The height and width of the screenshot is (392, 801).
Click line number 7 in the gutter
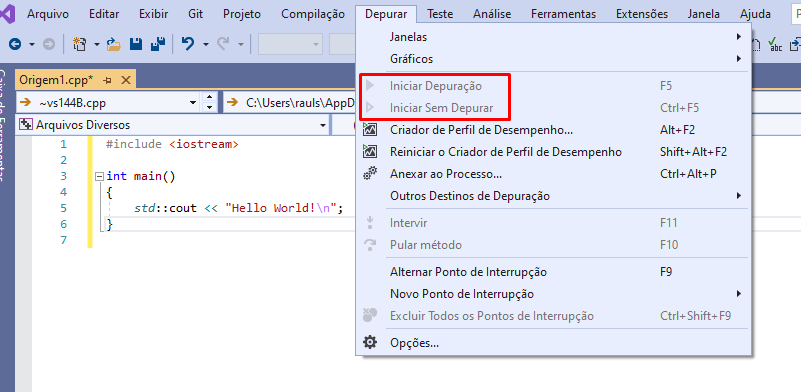[x=63, y=240]
